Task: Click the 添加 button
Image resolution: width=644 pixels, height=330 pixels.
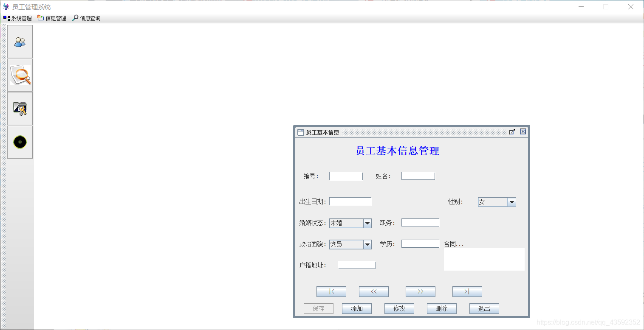Action: (357, 309)
